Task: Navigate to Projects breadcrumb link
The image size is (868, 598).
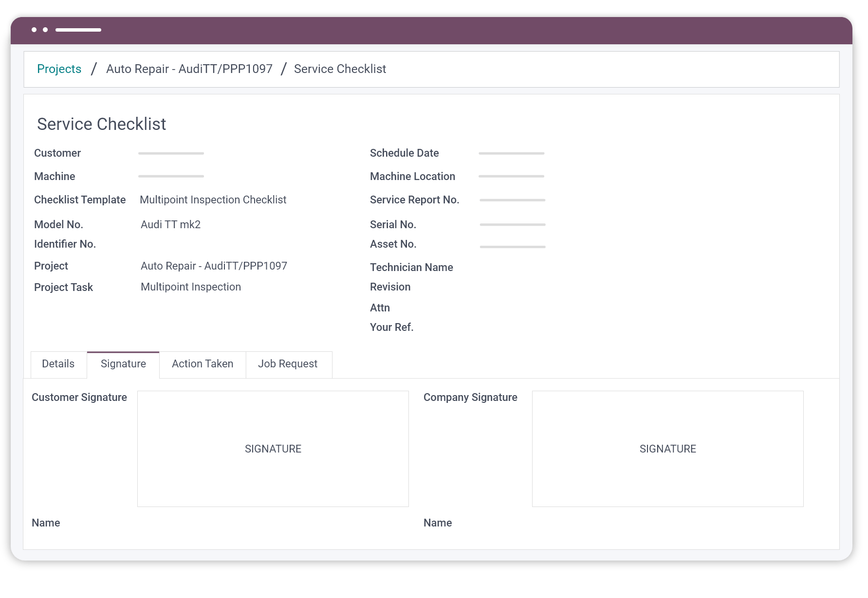Action: coord(59,69)
